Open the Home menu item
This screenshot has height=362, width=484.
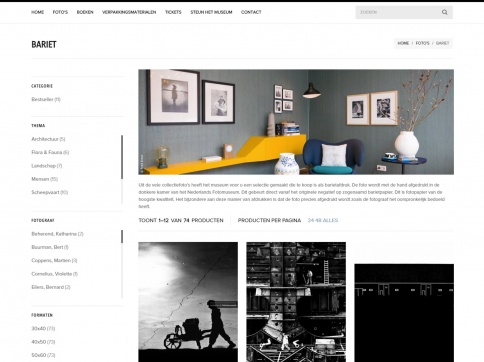click(x=37, y=12)
